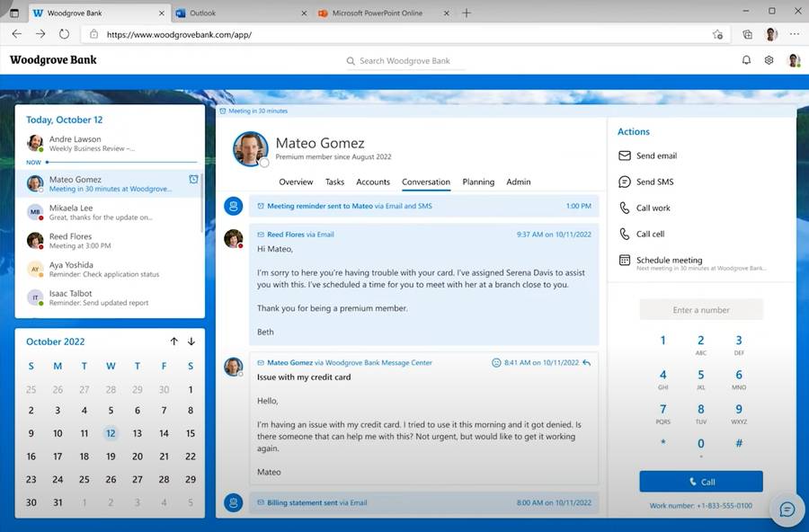Open the user profile avatar in Woodgrove header

pyautogui.click(x=794, y=60)
